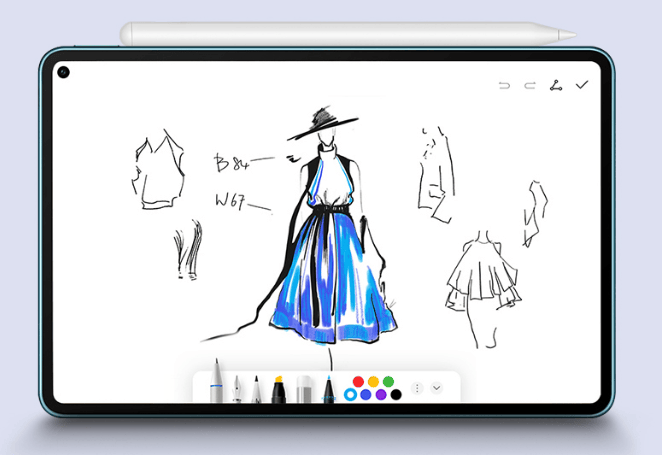Choose the purple color swatch

click(381, 394)
